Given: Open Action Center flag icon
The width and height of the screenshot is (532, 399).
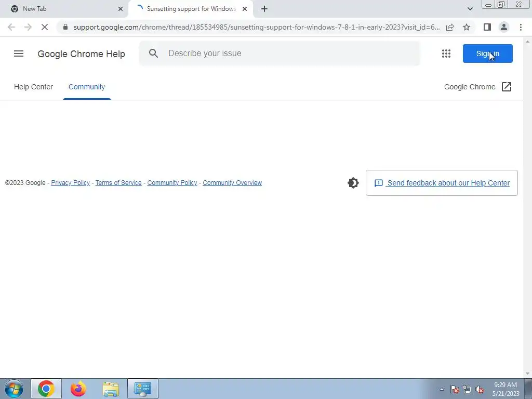Looking at the screenshot, I should [454, 389].
